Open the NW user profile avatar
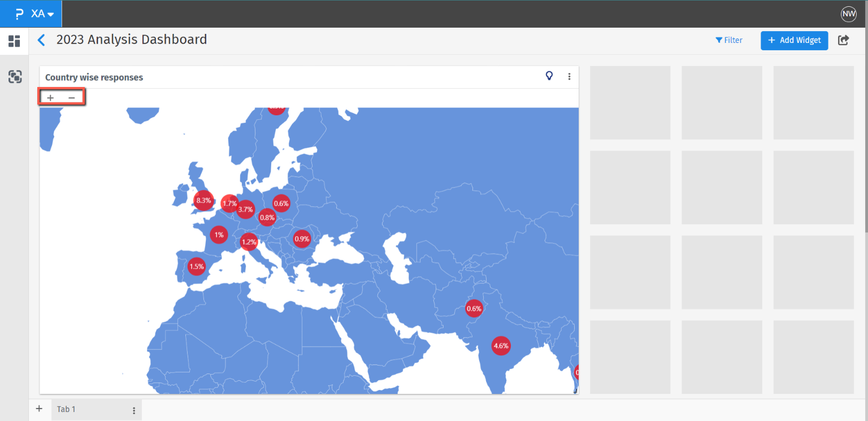The image size is (868, 421). 848,14
